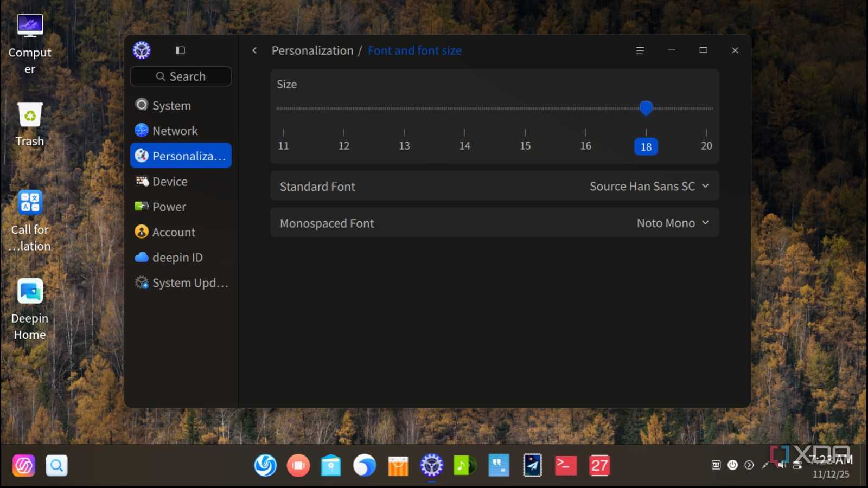
Task: Launch the Terminal in dock
Action: [565, 465]
